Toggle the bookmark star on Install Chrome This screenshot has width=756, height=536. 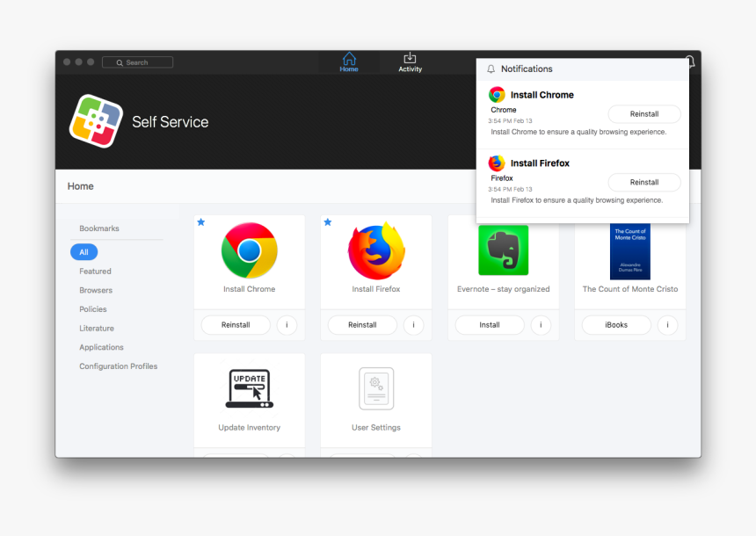coord(201,222)
